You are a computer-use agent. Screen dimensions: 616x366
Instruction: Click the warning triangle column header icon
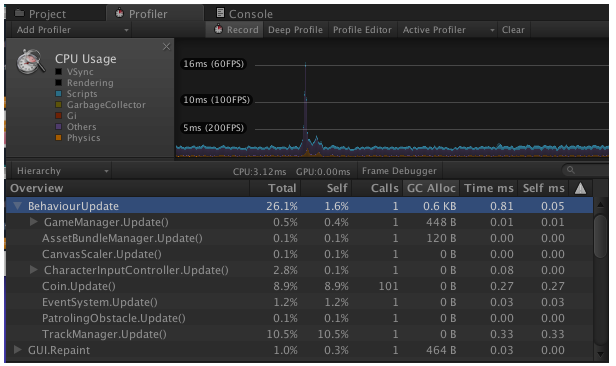(580, 188)
